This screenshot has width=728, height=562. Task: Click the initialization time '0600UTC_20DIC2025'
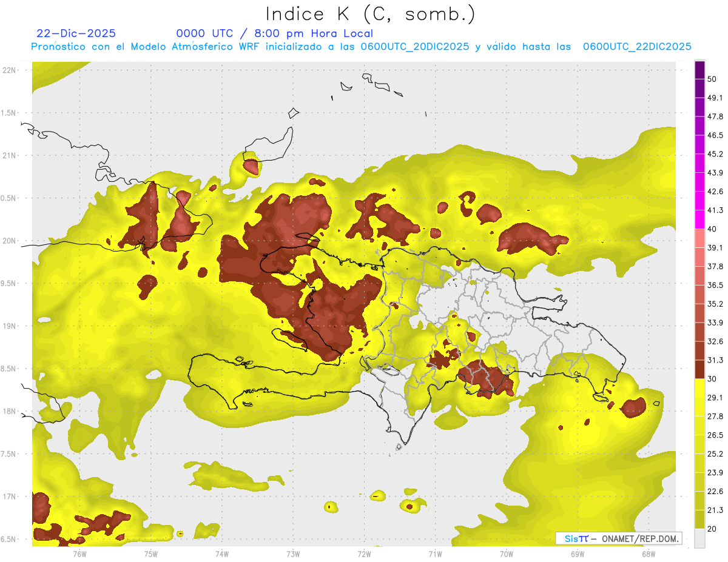(x=415, y=47)
